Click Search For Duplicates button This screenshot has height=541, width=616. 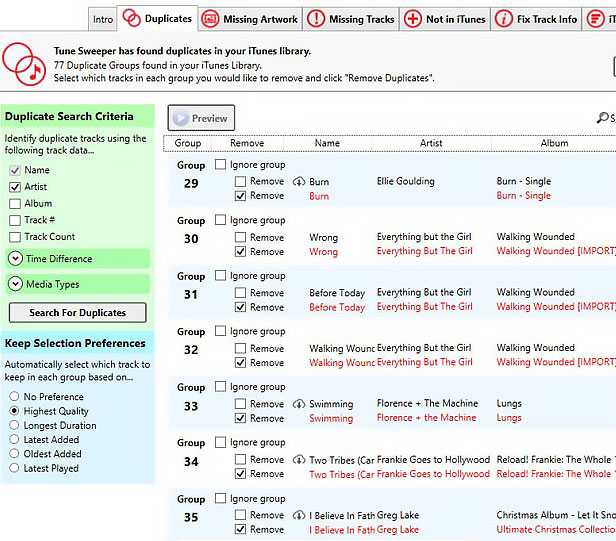click(x=77, y=313)
